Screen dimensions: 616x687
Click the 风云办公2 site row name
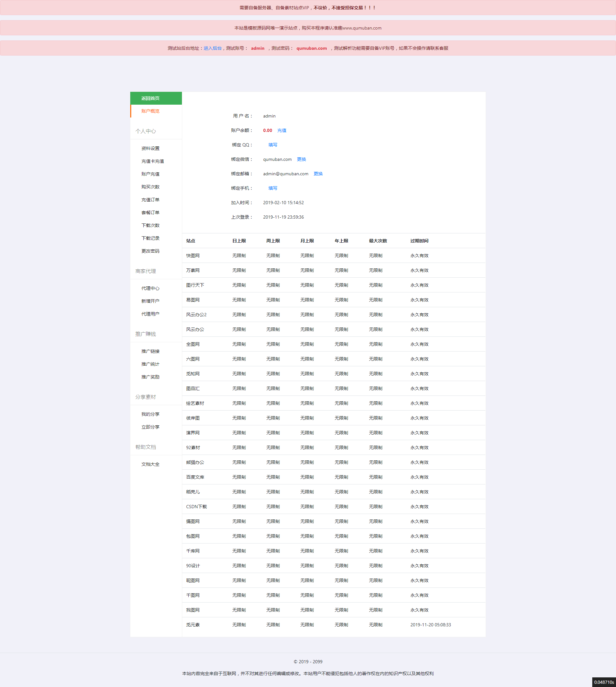[196, 315]
